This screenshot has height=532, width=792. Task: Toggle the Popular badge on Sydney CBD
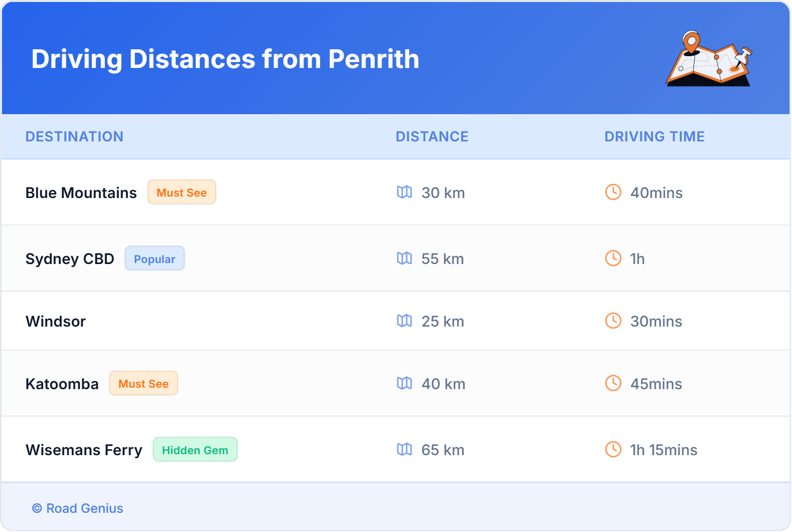click(x=155, y=258)
